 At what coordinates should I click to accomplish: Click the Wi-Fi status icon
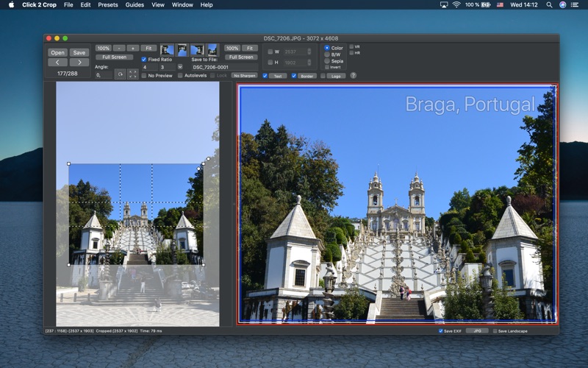456,5
